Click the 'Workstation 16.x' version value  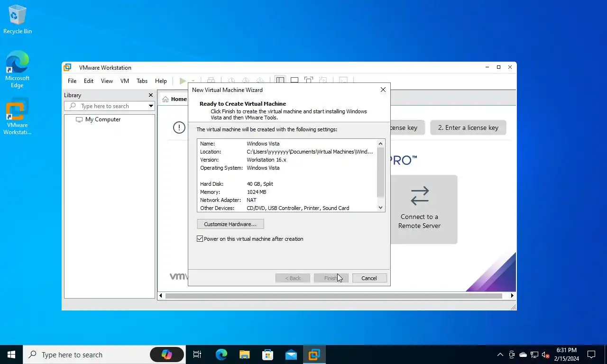(267, 160)
